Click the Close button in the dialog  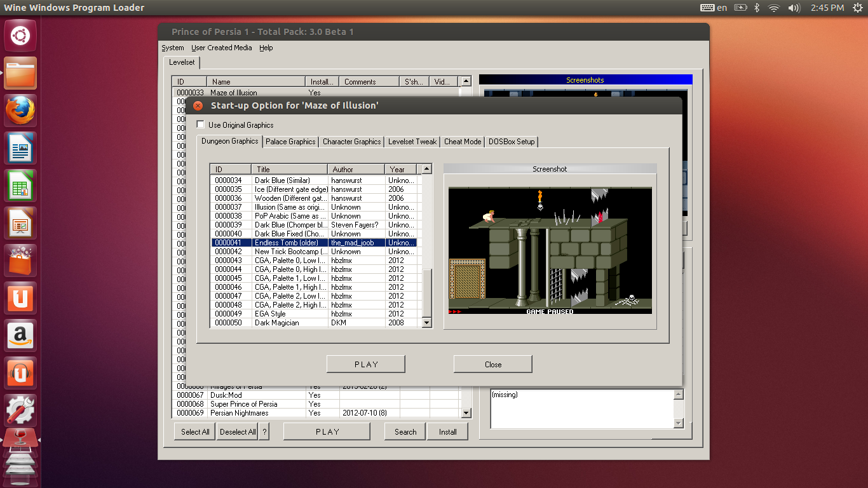pyautogui.click(x=493, y=364)
